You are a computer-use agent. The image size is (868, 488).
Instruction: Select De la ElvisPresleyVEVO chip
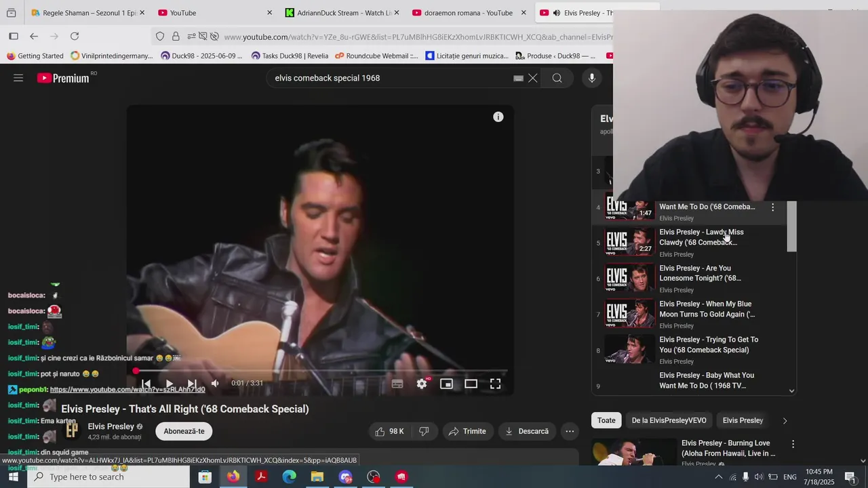pos(669,420)
